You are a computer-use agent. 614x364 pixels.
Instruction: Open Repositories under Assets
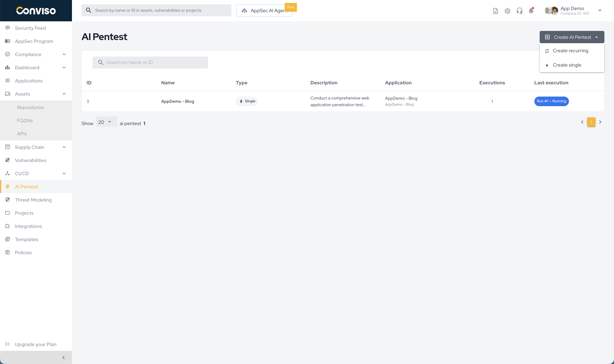point(30,107)
